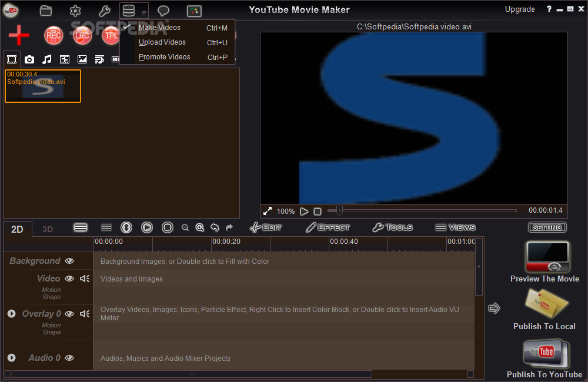Viewport: 588px width, 382px height.
Task: Expand the Overlay 0 track group
Action: point(12,313)
